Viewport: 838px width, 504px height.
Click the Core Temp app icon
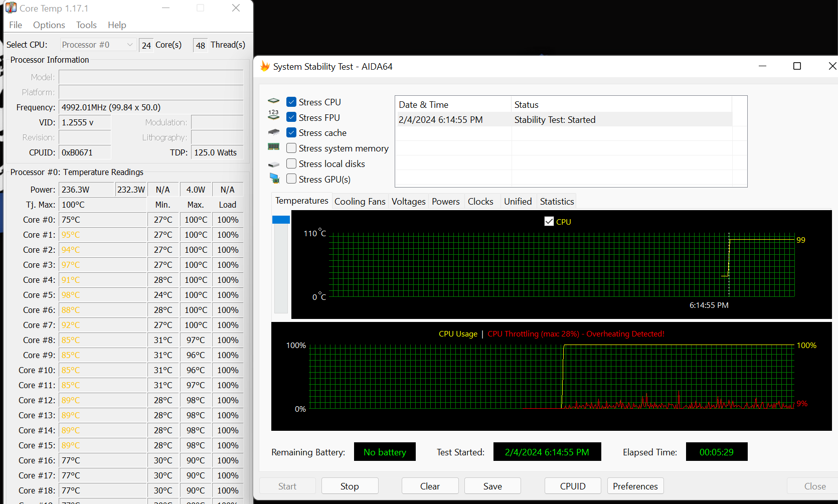click(x=11, y=8)
